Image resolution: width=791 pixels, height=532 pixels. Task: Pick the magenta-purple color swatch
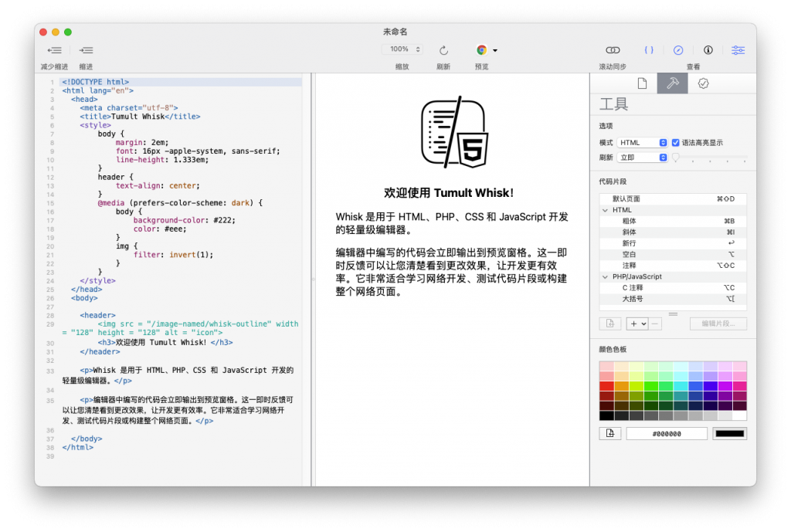click(x=725, y=386)
